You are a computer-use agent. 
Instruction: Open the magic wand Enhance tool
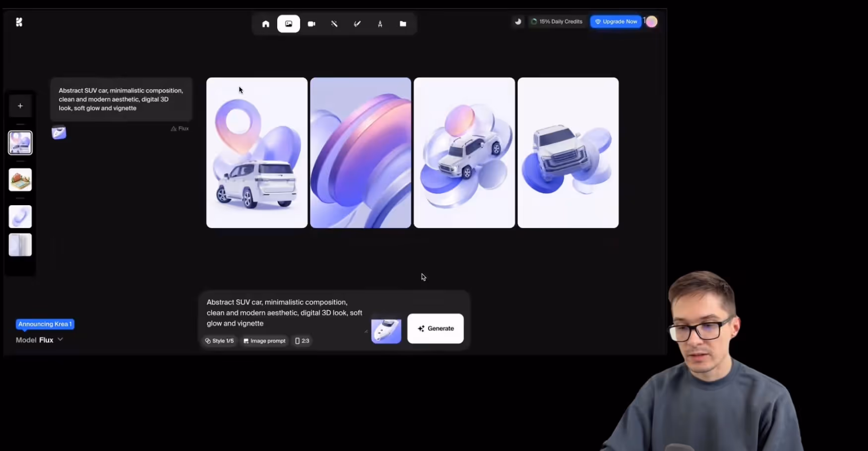[x=334, y=23]
